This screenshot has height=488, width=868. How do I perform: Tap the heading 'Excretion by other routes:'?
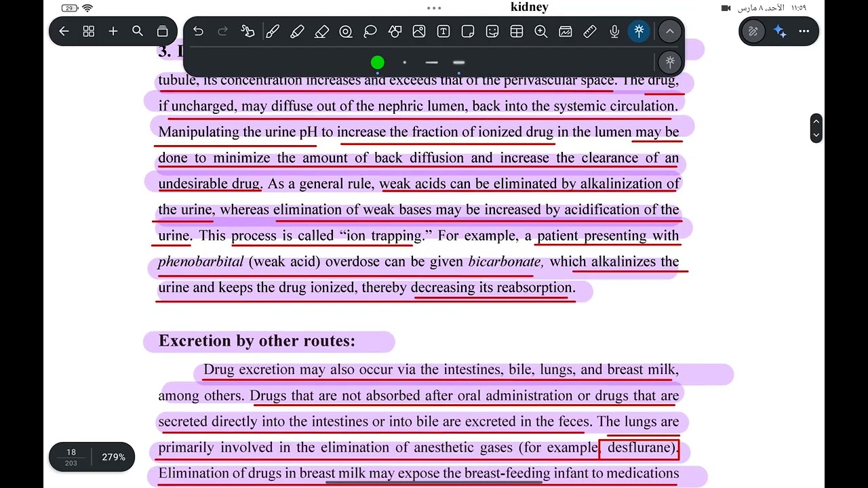(257, 341)
